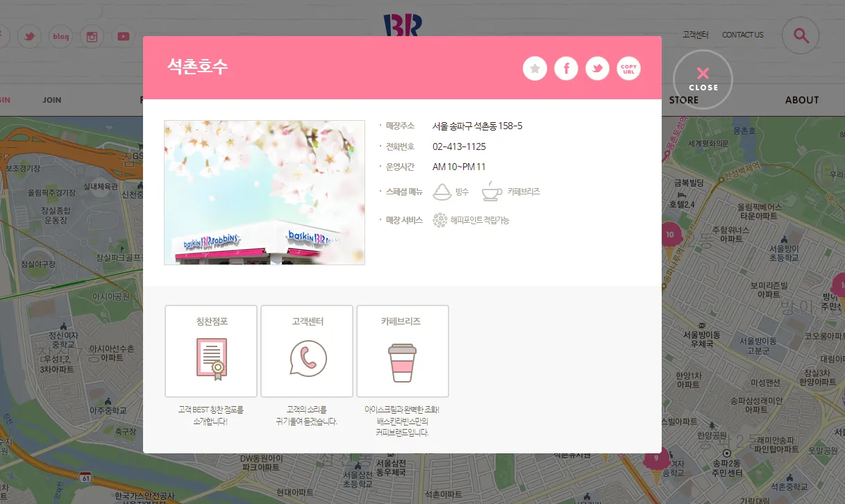Add 석촌호수 store to favorites star
The width and height of the screenshot is (845, 504).
tap(535, 68)
